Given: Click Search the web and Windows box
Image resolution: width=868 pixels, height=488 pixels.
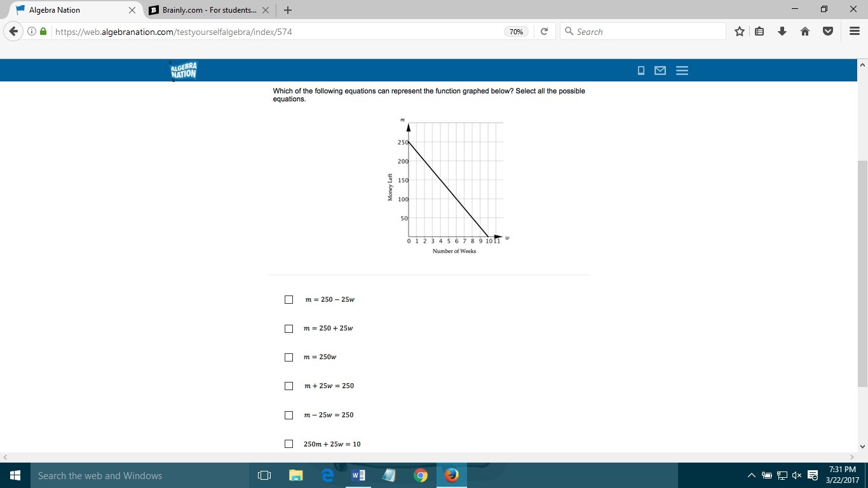Looking at the screenshot, I should (x=140, y=475).
